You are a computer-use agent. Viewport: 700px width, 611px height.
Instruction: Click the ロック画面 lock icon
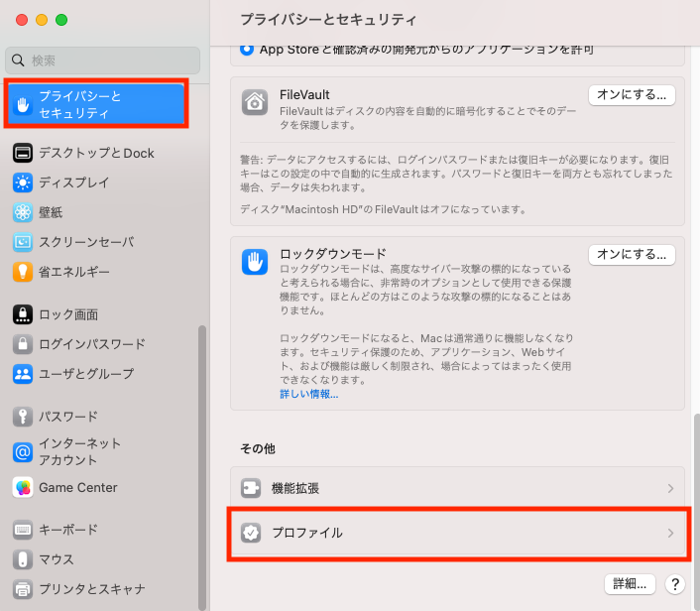click(23, 314)
